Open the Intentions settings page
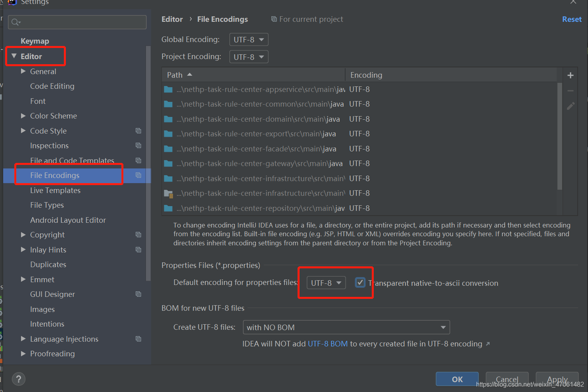Image resolution: width=588 pixels, height=392 pixels. tap(47, 324)
